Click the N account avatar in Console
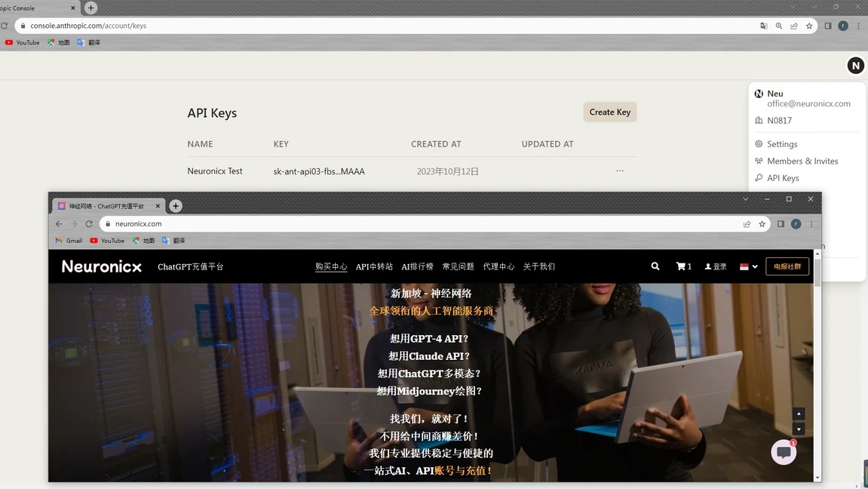868x489 pixels. tap(855, 66)
